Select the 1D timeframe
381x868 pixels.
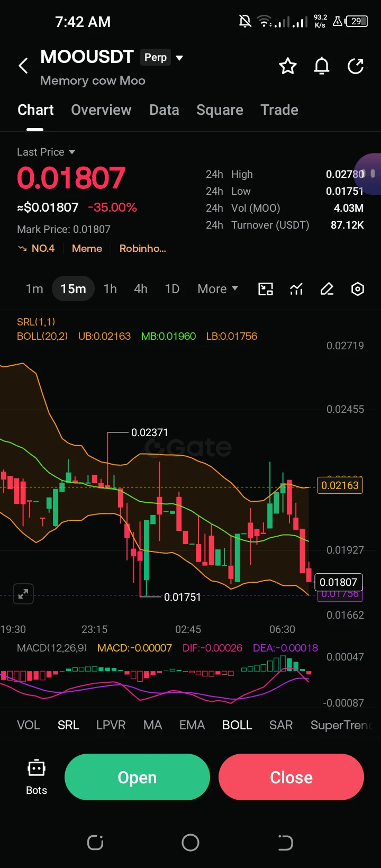click(x=172, y=289)
